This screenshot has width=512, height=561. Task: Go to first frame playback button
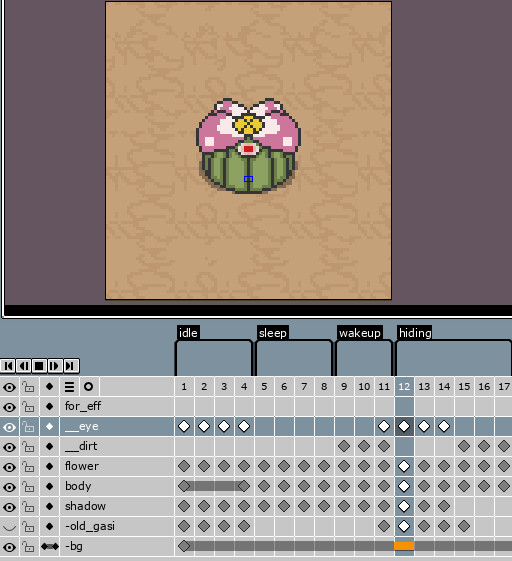pyautogui.click(x=8, y=366)
